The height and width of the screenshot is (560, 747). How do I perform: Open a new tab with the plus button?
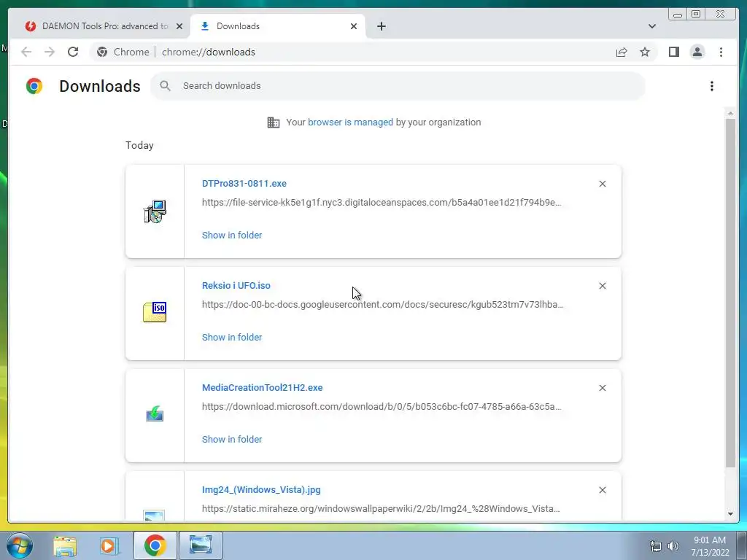[381, 26]
